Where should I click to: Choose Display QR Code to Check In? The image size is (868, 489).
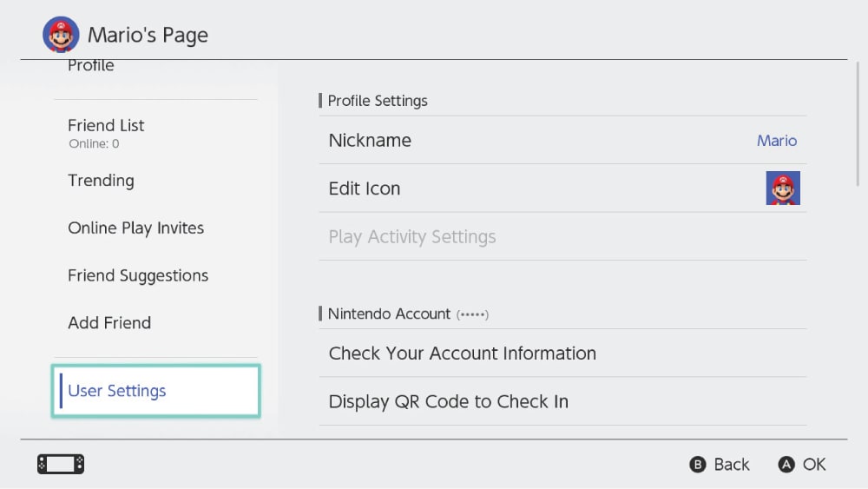point(448,402)
